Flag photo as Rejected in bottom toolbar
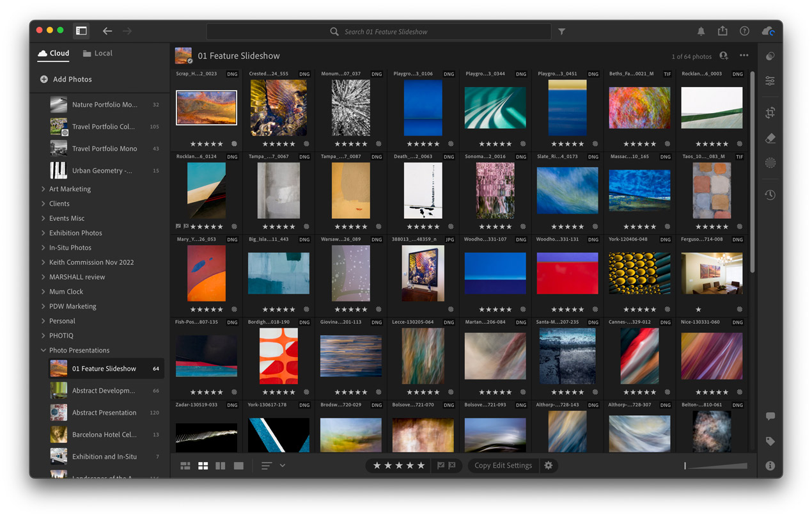This screenshot has height=517, width=812. pos(452,466)
